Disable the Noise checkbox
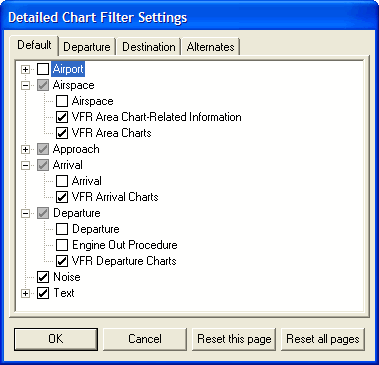The height and width of the screenshot is (365, 379). pos(43,277)
